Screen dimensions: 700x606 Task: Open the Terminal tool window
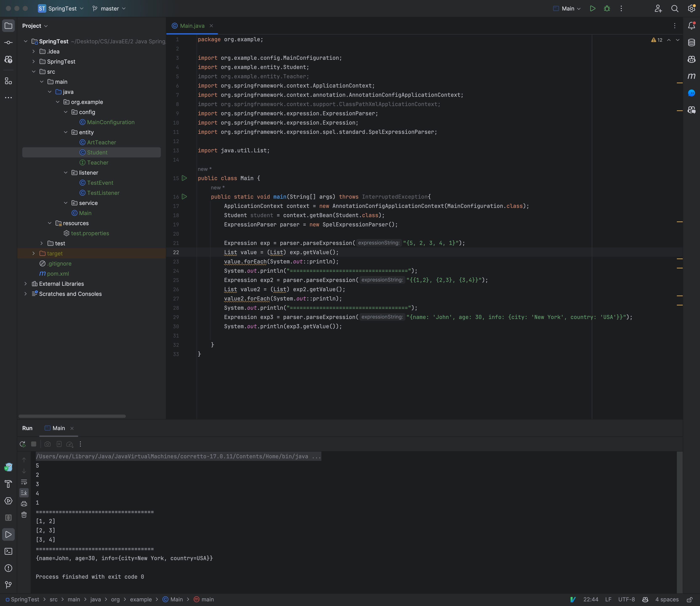click(8, 551)
